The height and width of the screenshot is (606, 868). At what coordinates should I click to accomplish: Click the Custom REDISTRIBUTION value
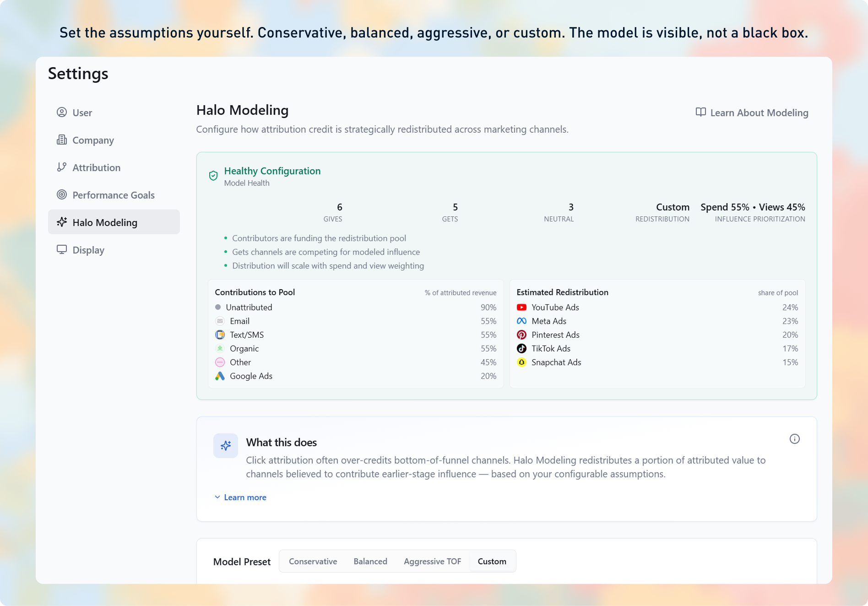tap(673, 207)
